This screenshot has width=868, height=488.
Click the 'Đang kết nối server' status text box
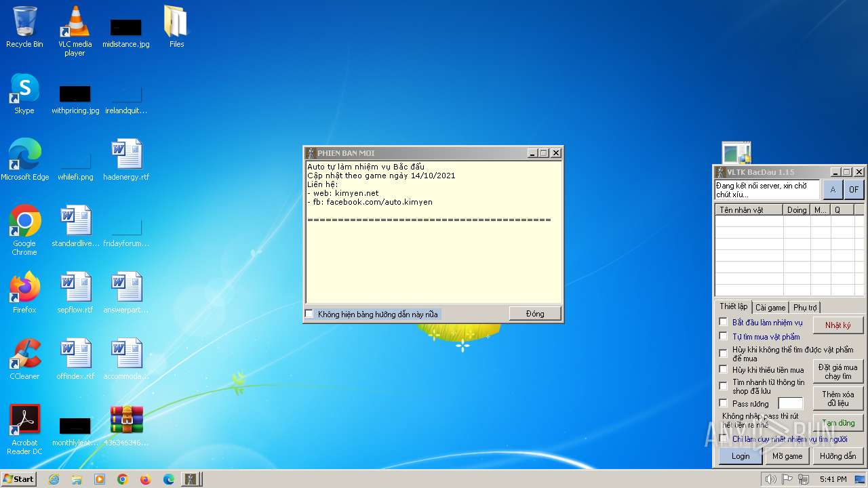tap(768, 190)
